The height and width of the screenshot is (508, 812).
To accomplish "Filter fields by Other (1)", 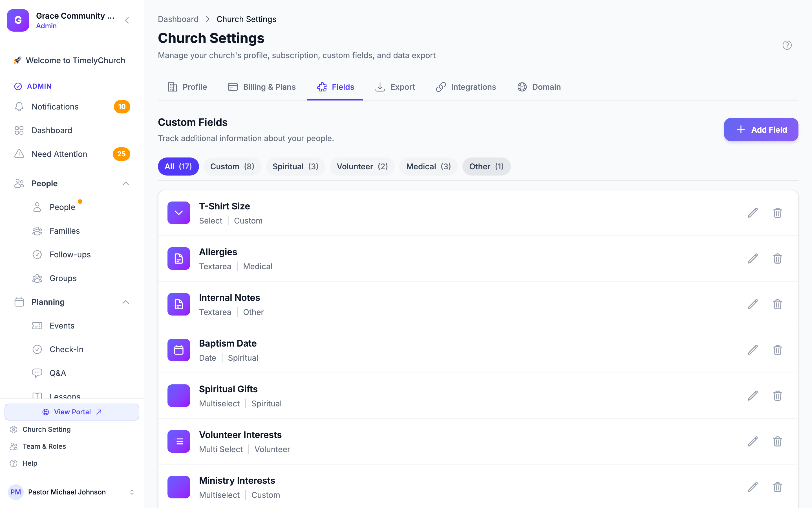I will (486, 166).
